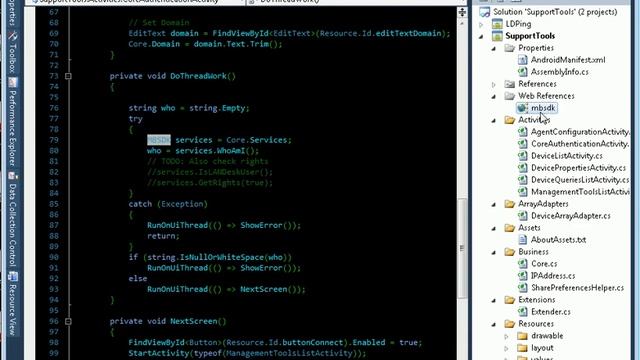The width and height of the screenshot is (640, 360).
Task: Collapse the Web References folder arrow
Action: [494, 96]
